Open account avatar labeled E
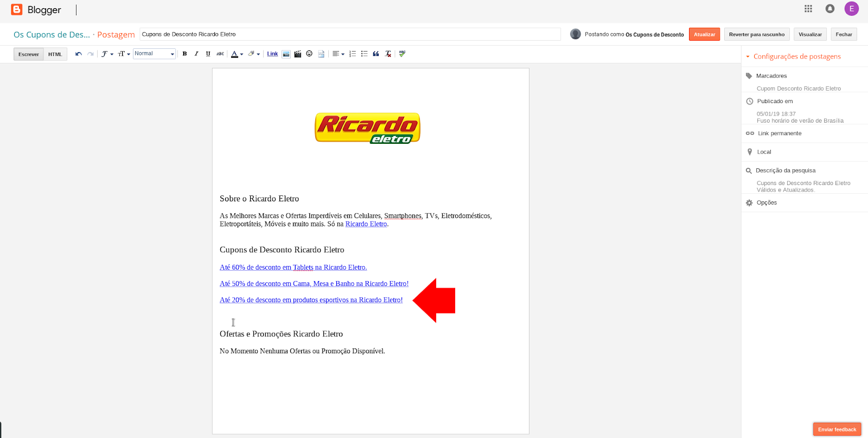 tap(852, 9)
